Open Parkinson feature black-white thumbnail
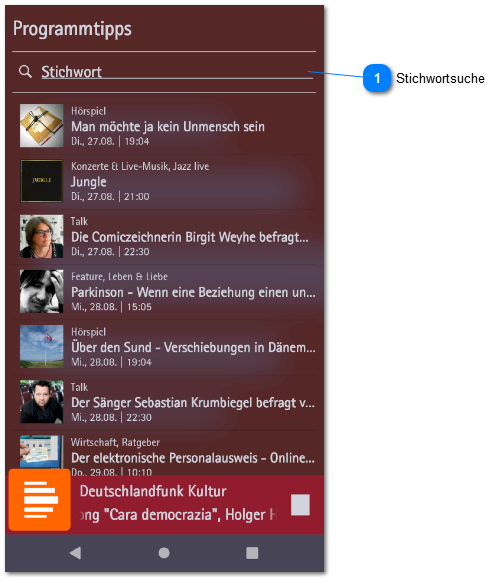This screenshot has height=581, width=501. click(42, 291)
